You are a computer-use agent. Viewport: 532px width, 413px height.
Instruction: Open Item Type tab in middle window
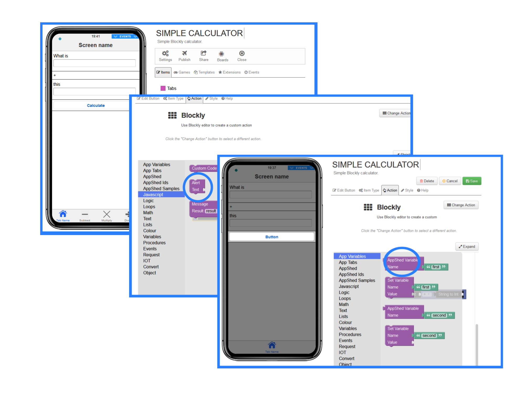[x=173, y=98]
